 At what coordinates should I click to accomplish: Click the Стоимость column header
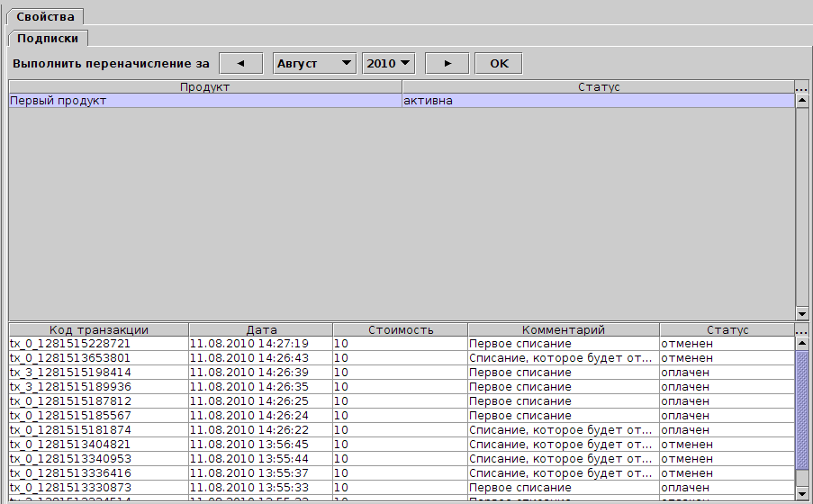pos(401,330)
